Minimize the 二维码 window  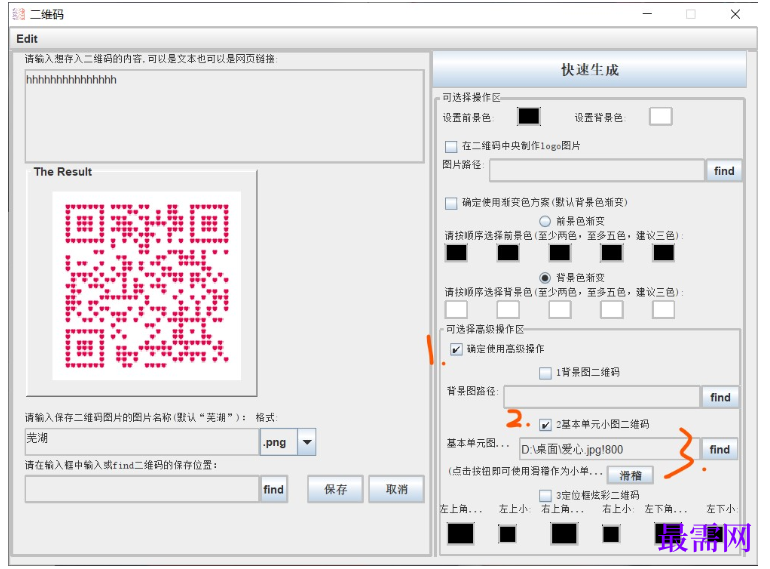click(647, 14)
